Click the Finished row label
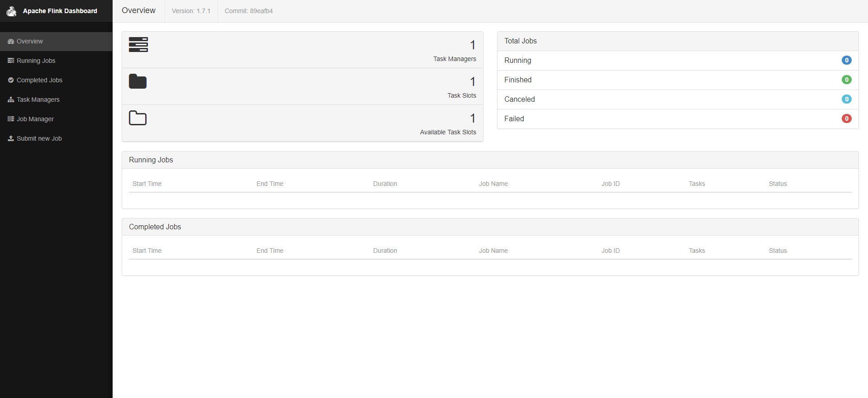The height and width of the screenshot is (398, 868). (518, 80)
